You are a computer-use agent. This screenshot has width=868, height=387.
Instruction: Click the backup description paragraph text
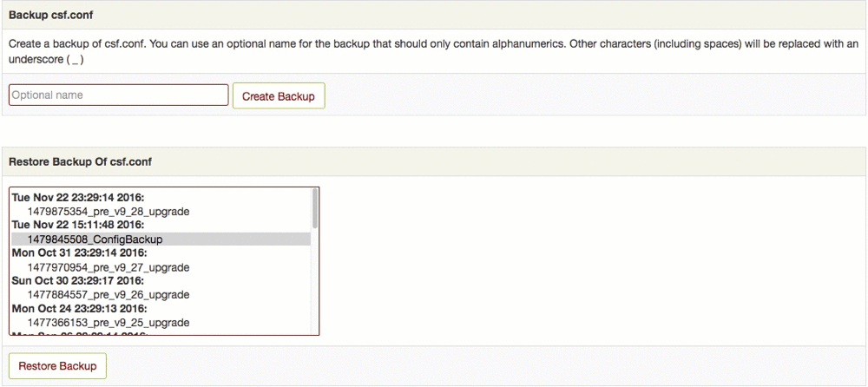(347, 43)
